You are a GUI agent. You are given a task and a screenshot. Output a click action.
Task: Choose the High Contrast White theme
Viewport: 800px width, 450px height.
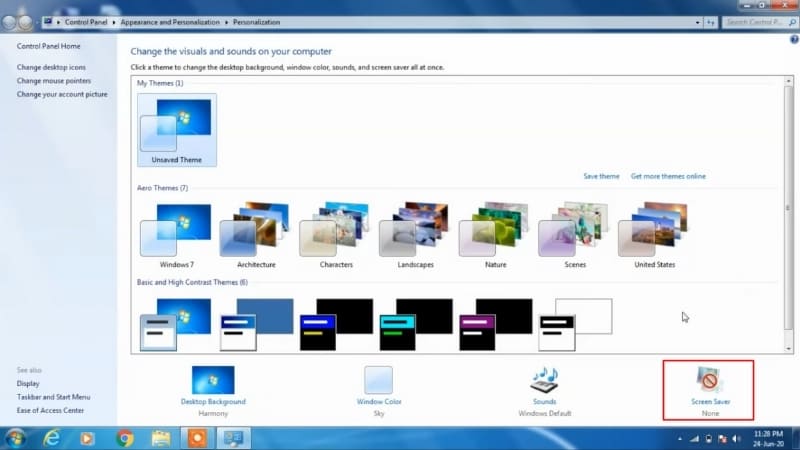click(x=575, y=324)
